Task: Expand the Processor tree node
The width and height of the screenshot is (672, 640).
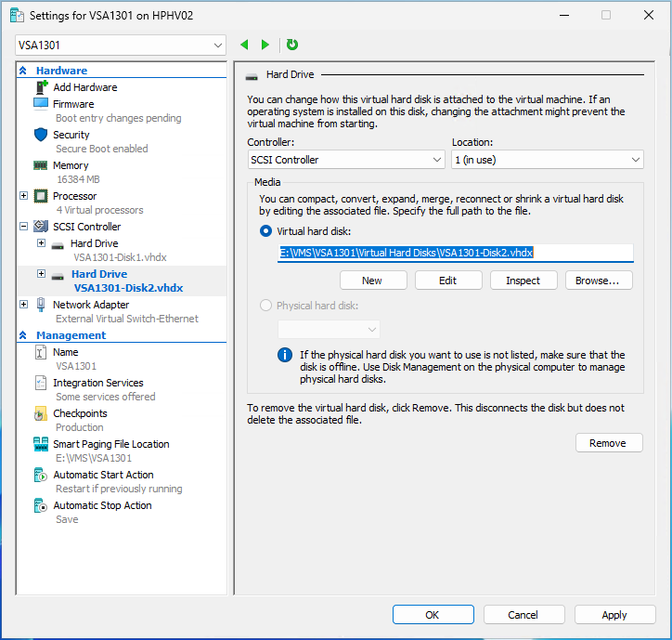Action: [24, 196]
